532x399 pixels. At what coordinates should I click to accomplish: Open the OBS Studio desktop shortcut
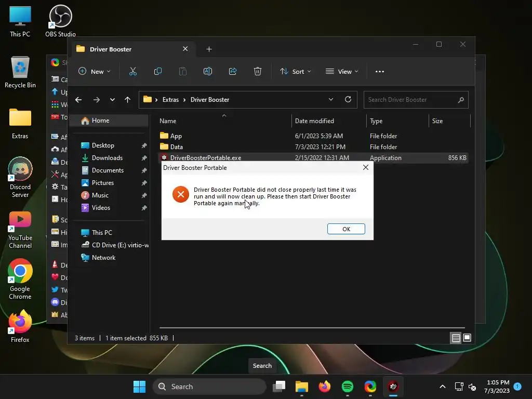60,21
